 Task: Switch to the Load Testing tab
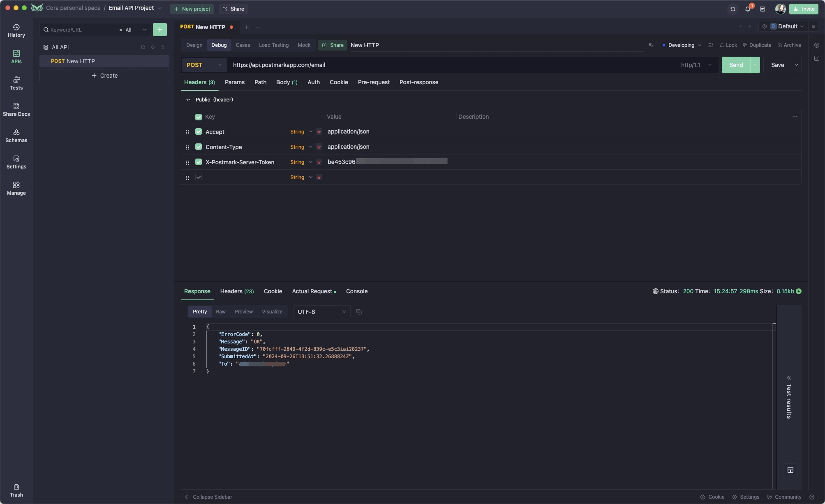[x=274, y=45]
